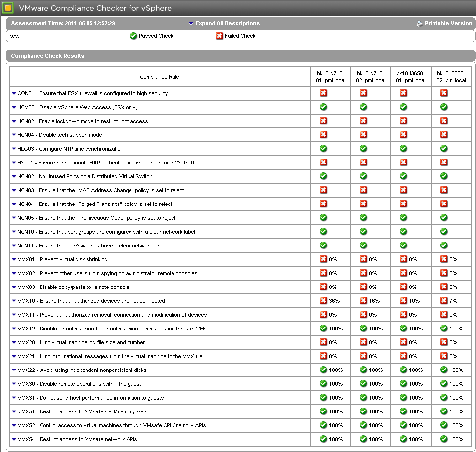Expand the VMX21 rule description arrow
Screen dimensions: 476x452
pos(14,356)
